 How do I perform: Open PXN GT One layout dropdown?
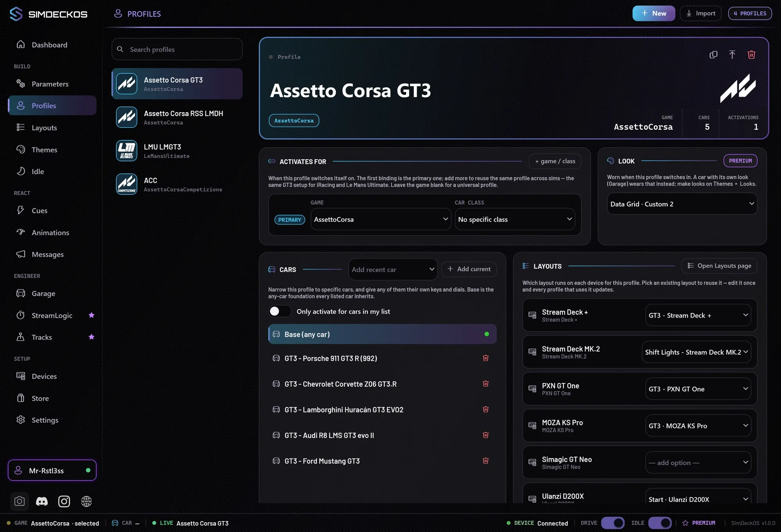coord(698,389)
